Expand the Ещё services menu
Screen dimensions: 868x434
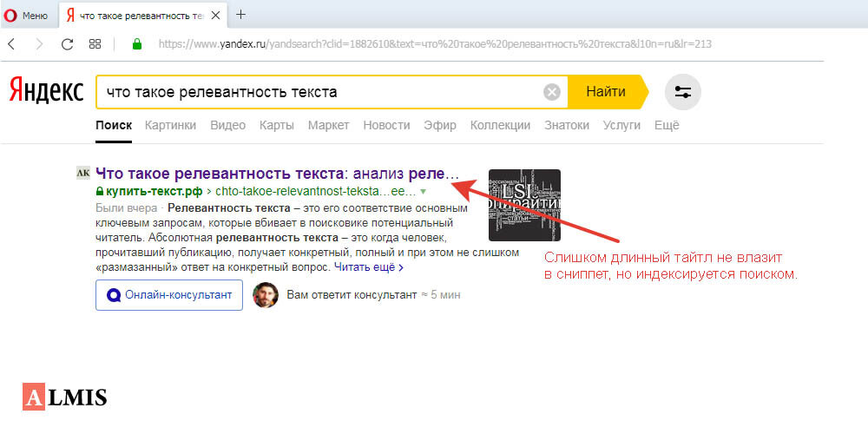[x=667, y=126]
